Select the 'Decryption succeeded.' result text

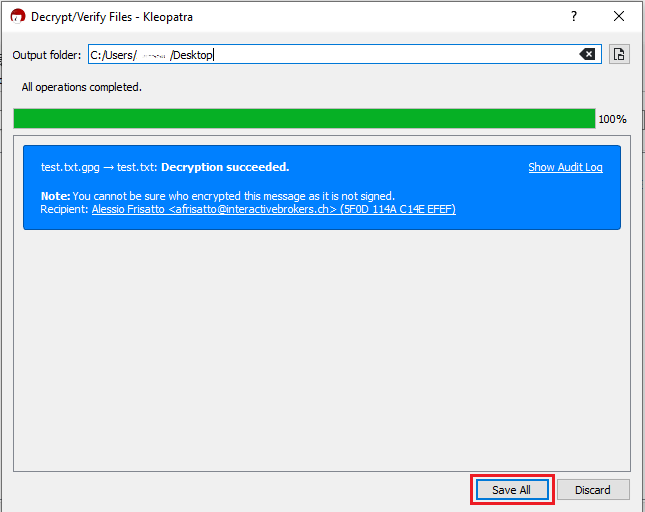click(225, 167)
